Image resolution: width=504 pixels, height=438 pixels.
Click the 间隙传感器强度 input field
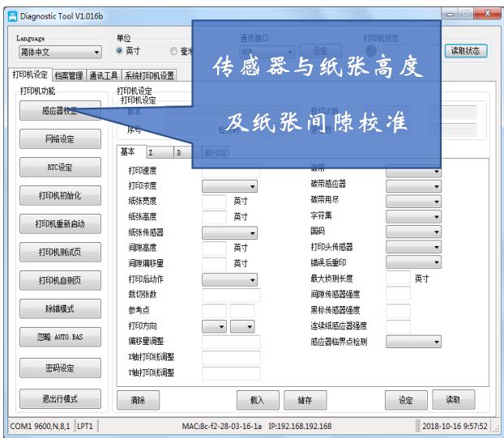[398, 294]
